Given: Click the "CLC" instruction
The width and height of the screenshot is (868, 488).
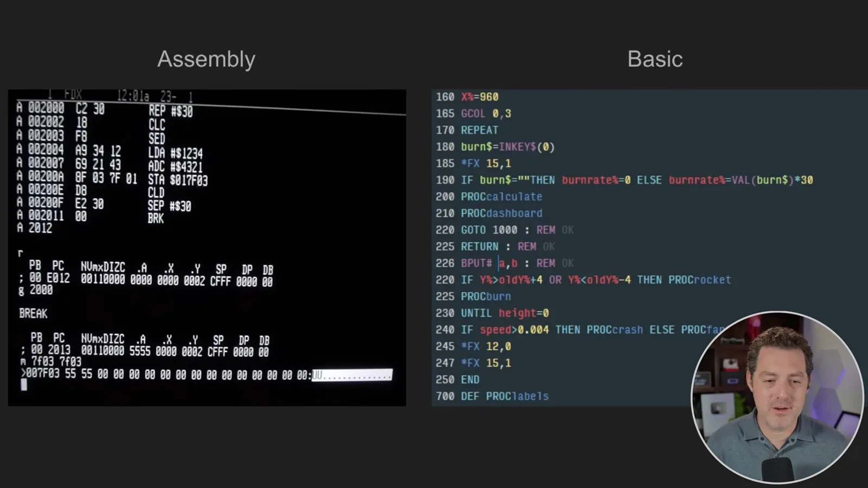Looking at the screenshot, I should click(x=157, y=125).
